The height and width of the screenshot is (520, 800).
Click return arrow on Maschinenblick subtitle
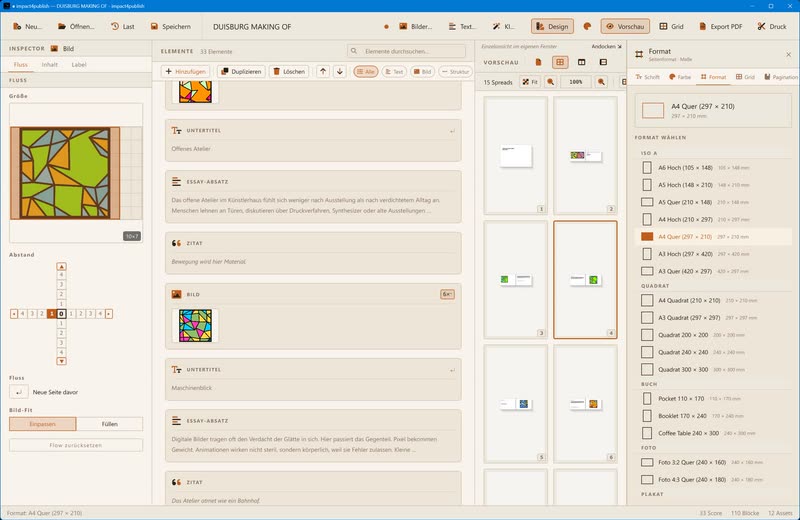click(452, 370)
